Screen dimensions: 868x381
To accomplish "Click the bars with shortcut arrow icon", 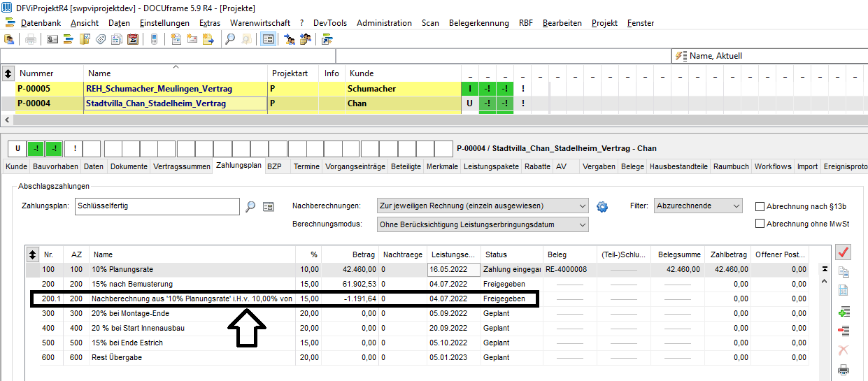I will (327, 39).
